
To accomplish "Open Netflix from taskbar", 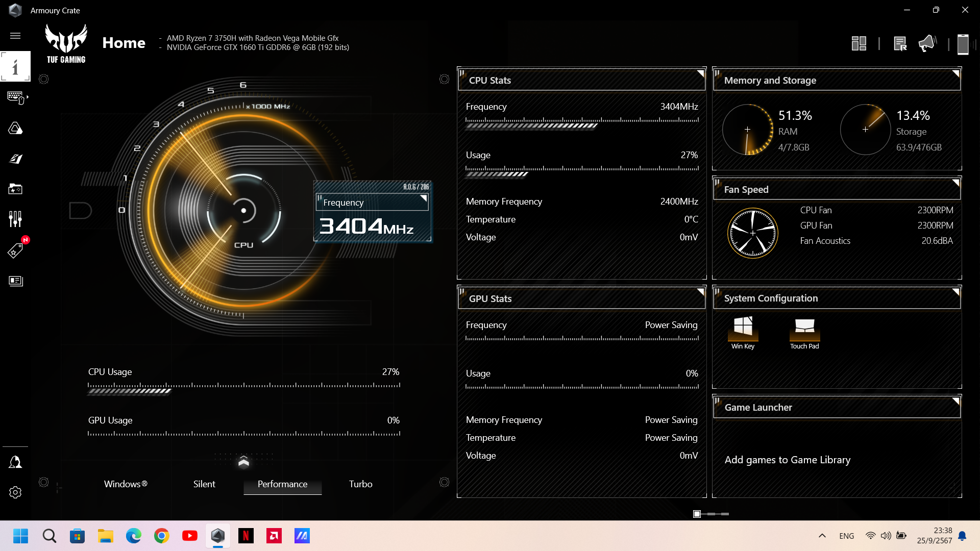I will [246, 536].
